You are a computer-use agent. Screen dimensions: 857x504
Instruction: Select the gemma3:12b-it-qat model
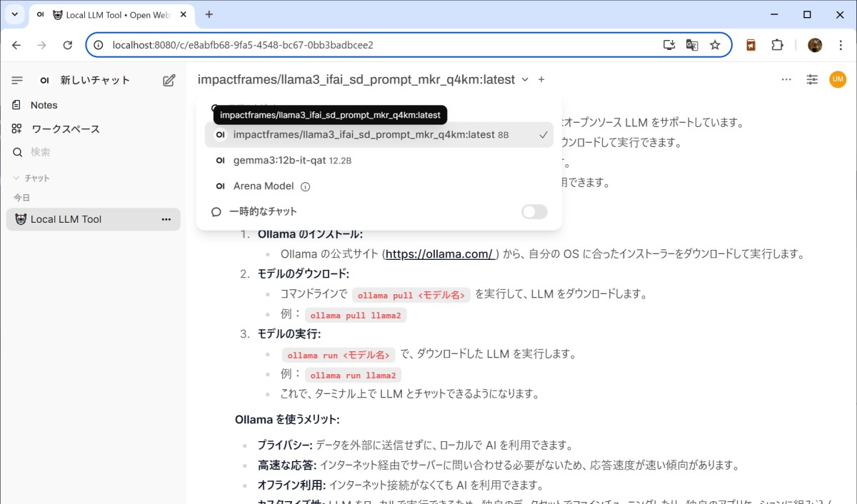[x=379, y=161]
